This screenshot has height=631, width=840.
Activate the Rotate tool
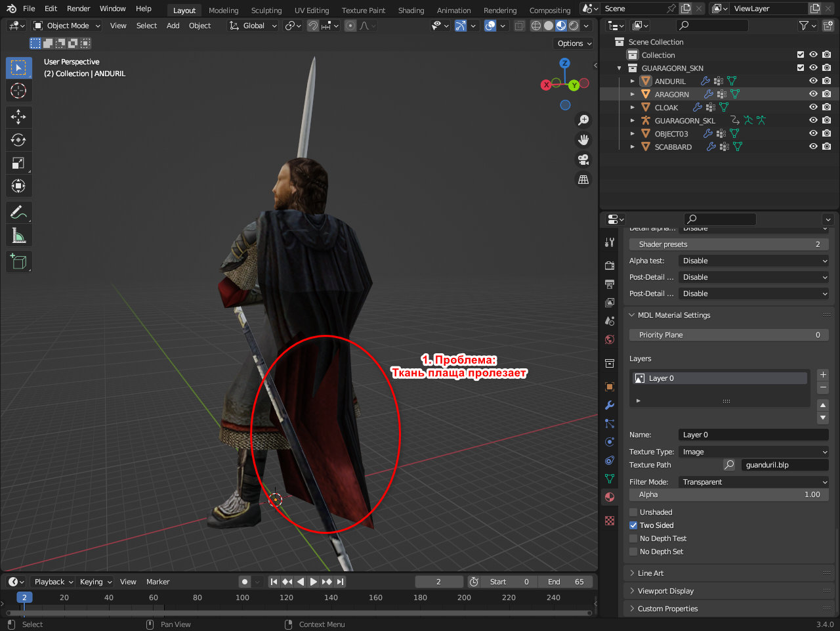[x=18, y=140]
